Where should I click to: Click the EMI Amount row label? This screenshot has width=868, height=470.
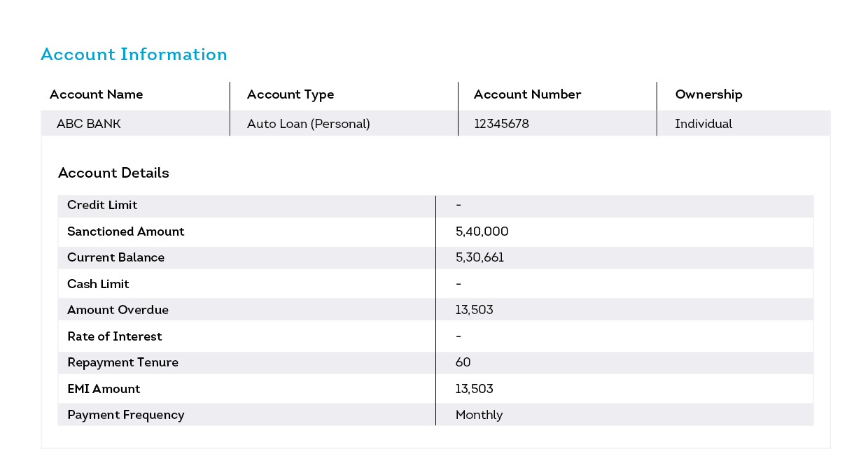tap(104, 389)
